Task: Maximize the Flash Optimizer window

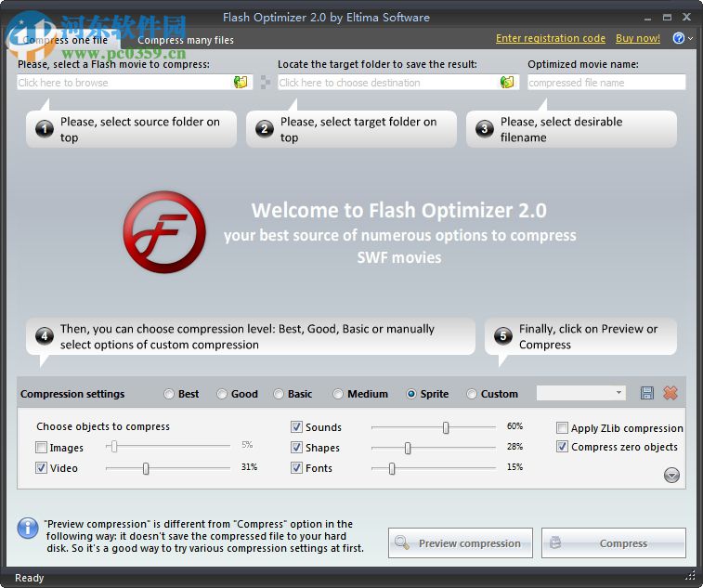Action: click(667, 18)
